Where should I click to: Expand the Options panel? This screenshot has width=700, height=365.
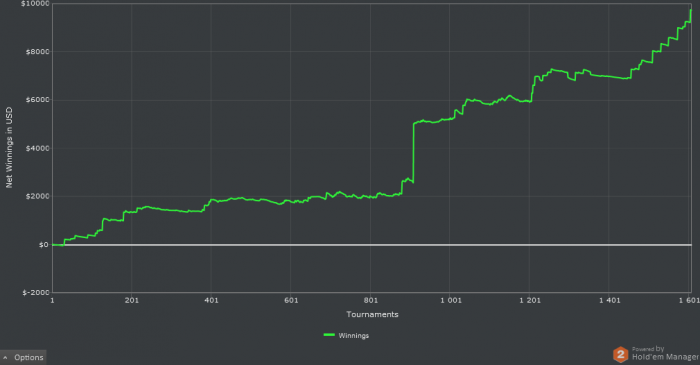click(23, 357)
